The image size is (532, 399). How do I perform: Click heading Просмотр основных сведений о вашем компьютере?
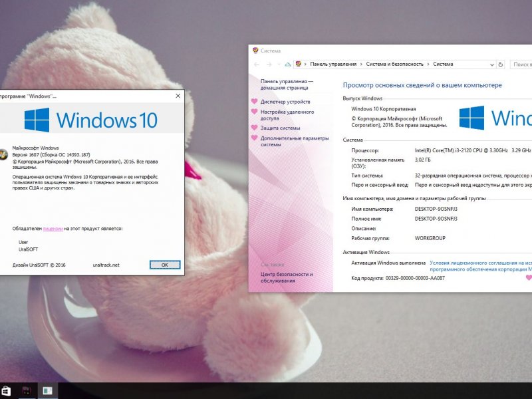point(422,85)
